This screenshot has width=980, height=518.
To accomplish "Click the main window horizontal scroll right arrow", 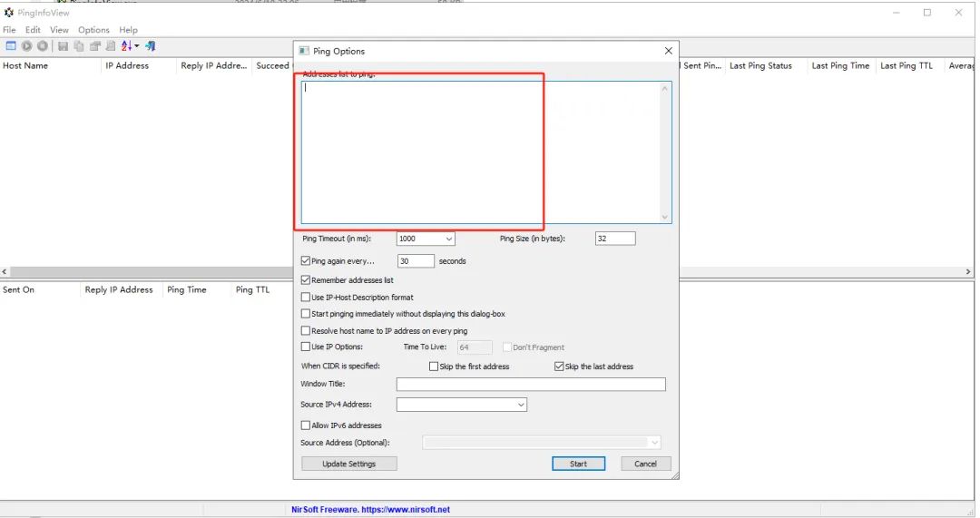I will [x=968, y=272].
